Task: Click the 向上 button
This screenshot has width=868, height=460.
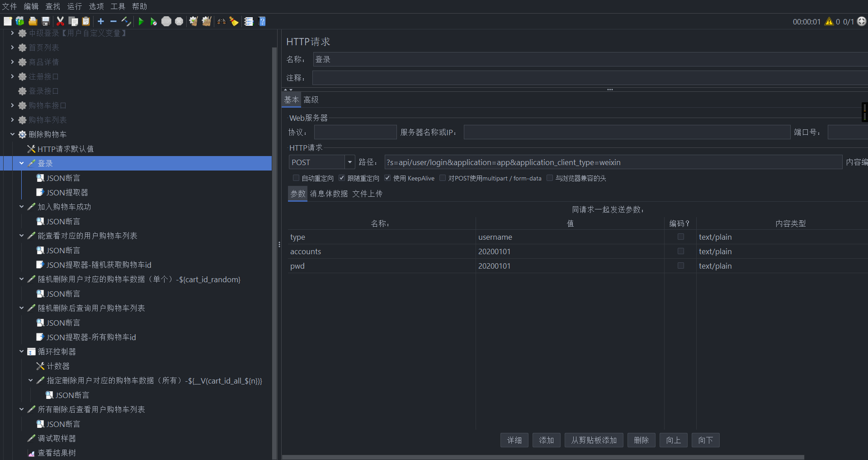Action: pyautogui.click(x=674, y=440)
